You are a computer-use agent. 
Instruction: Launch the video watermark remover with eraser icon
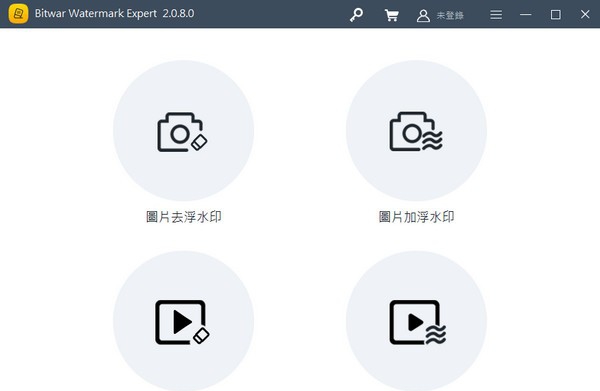[183, 321]
